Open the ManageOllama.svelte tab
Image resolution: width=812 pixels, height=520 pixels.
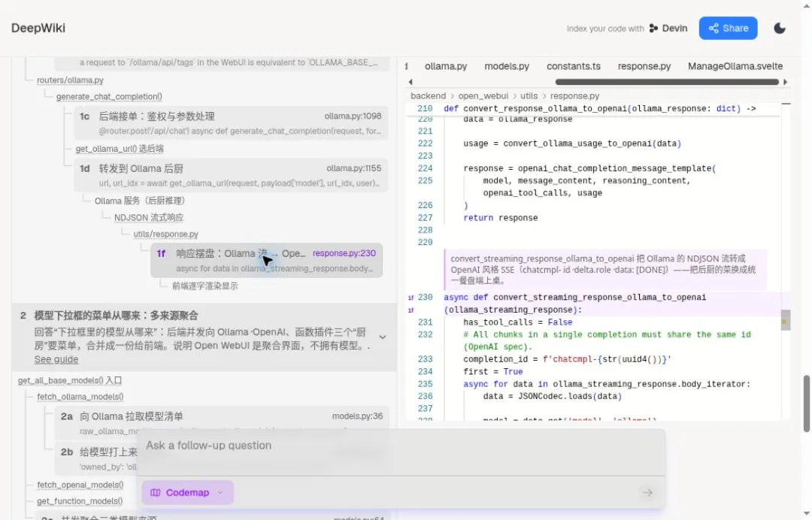tap(735, 66)
